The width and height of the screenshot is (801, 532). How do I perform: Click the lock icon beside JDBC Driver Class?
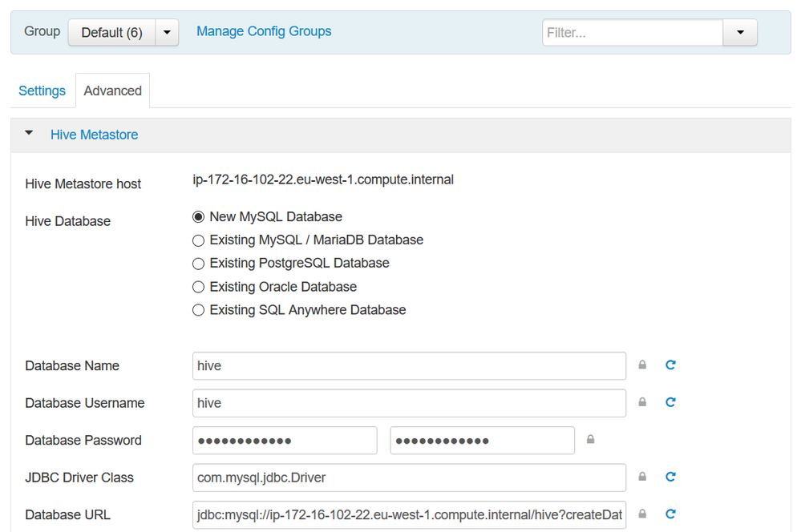click(642, 478)
